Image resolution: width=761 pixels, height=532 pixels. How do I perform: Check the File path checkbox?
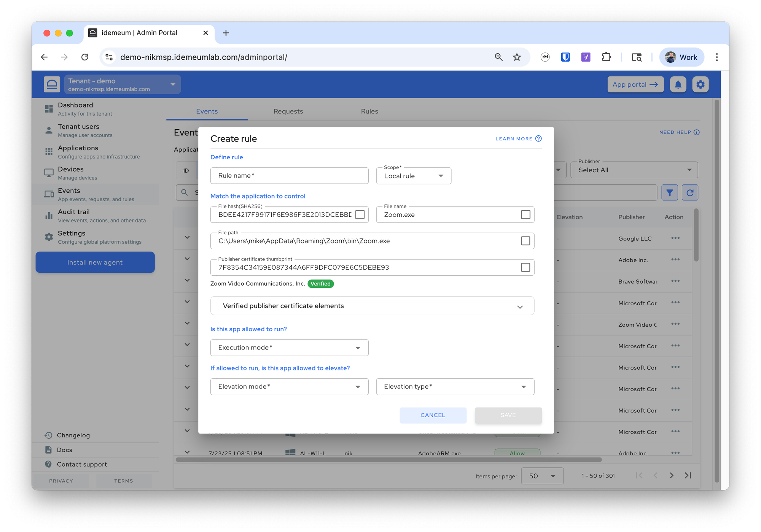click(525, 241)
